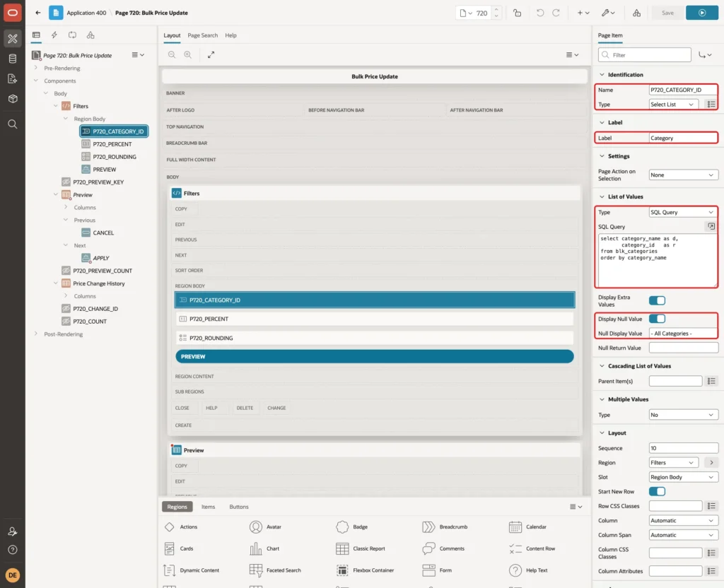
Task: Open the shared components icon in toolbar
Action: (637, 13)
